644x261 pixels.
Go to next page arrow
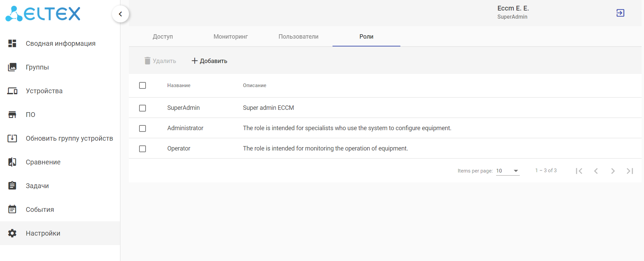click(613, 171)
